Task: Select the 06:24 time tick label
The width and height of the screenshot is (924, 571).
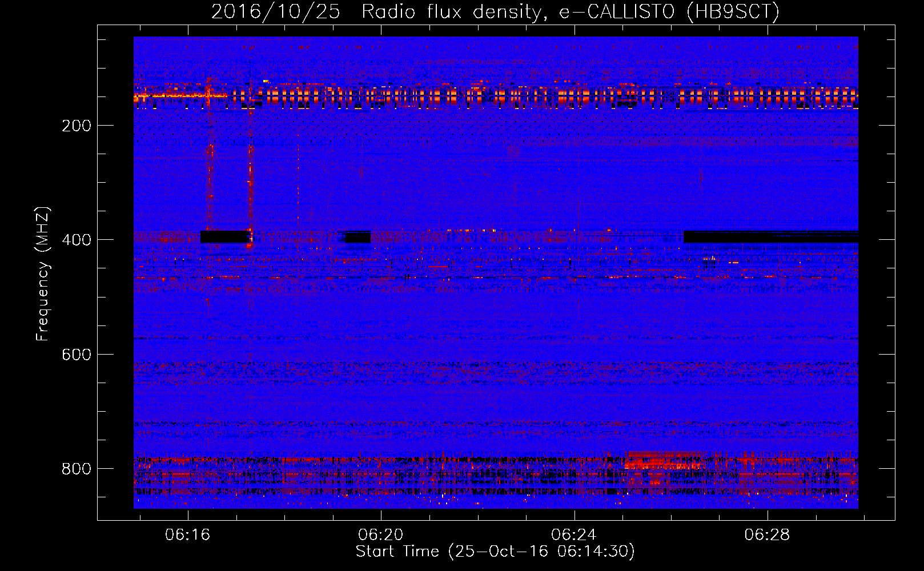Action: (574, 534)
